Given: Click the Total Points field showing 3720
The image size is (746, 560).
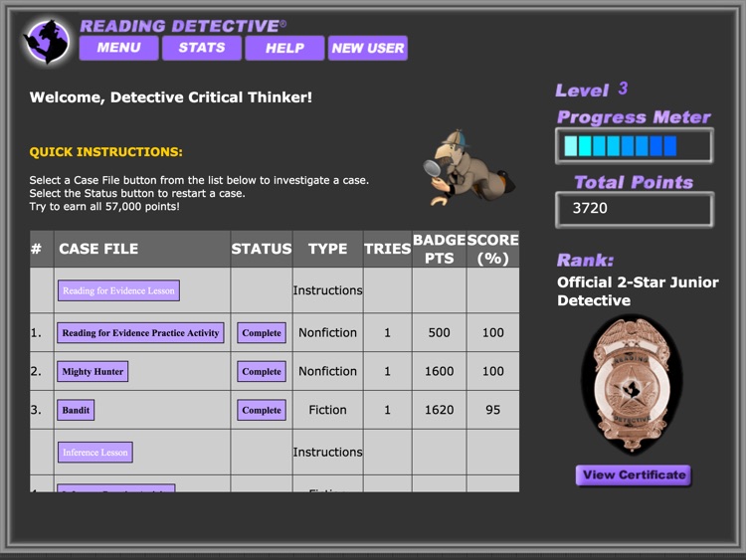Looking at the screenshot, I should coord(635,209).
